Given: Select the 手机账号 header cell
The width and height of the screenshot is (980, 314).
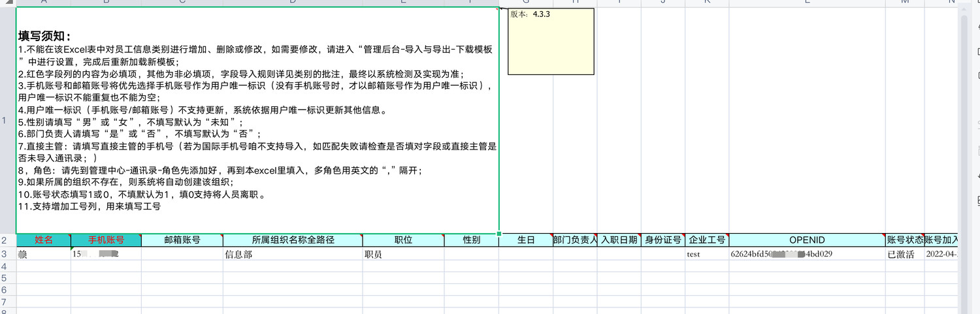Looking at the screenshot, I should (106, 240).
